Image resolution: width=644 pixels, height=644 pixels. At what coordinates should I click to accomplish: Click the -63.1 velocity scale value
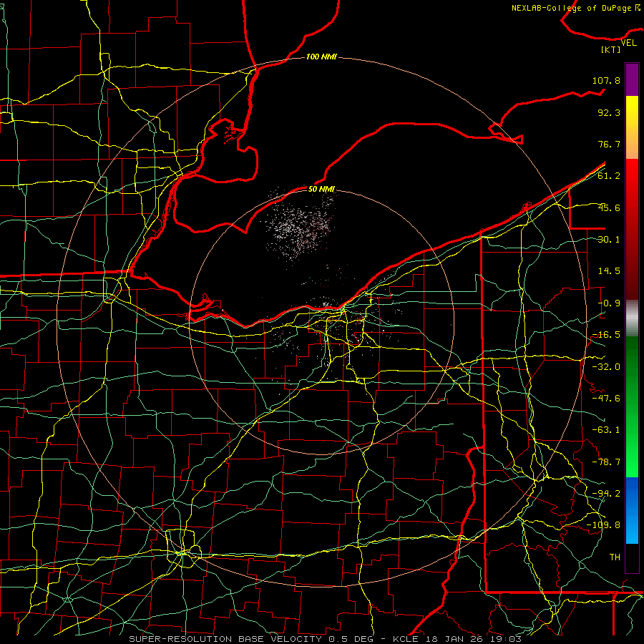(606, 430)
